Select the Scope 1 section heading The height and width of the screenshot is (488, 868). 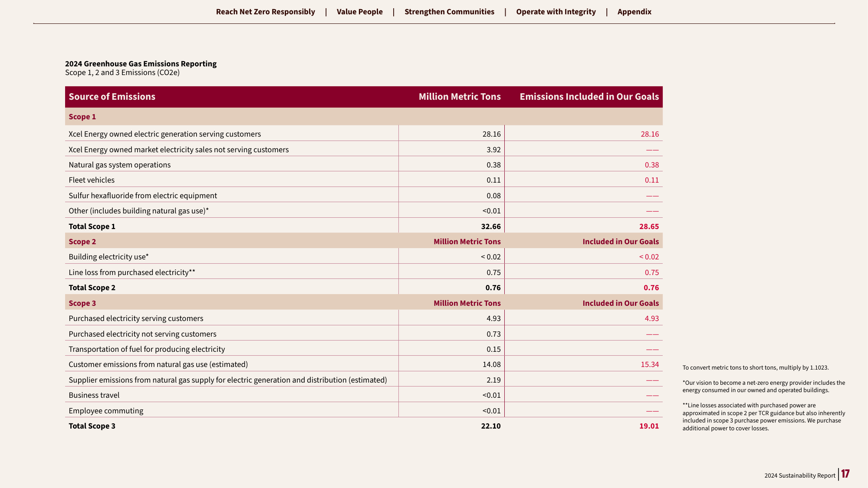[x=82, y=117]
